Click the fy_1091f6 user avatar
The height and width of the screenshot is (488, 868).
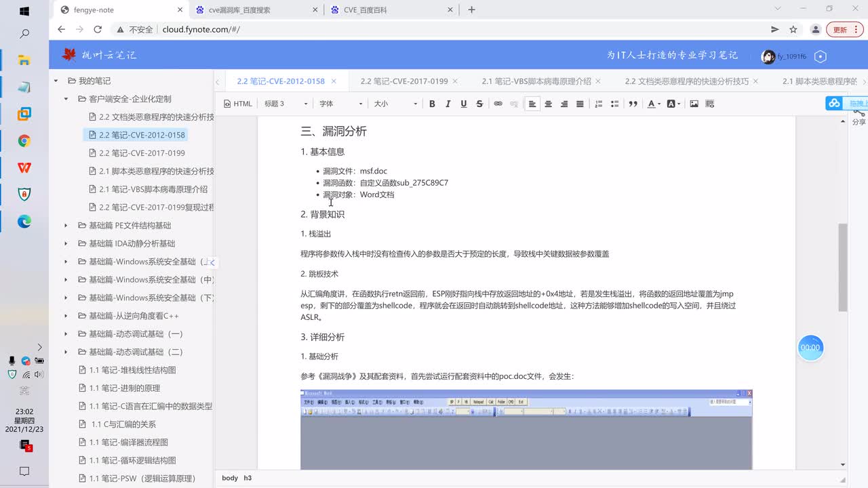click(768, 56)
